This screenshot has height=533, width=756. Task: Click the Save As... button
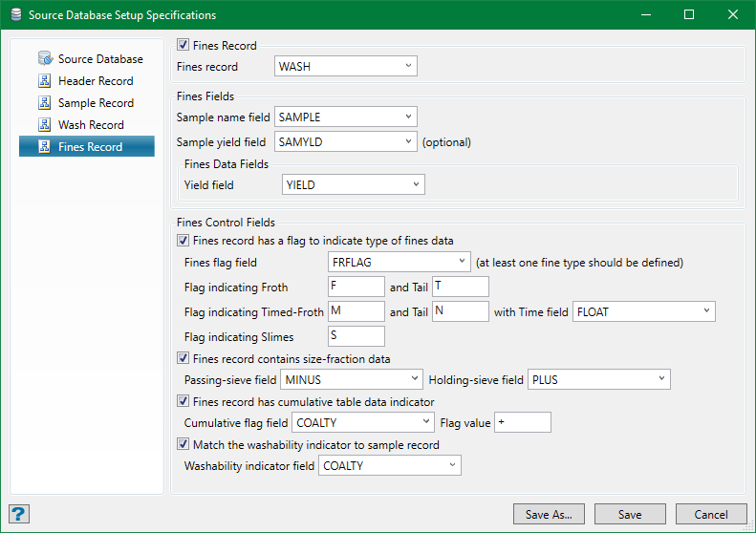tap(549, 515)
